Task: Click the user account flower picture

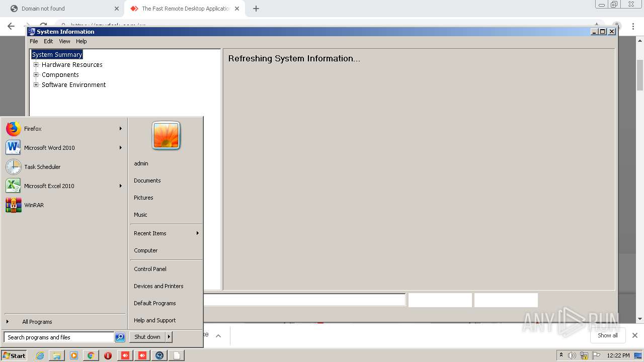Action: pos(166,135)
